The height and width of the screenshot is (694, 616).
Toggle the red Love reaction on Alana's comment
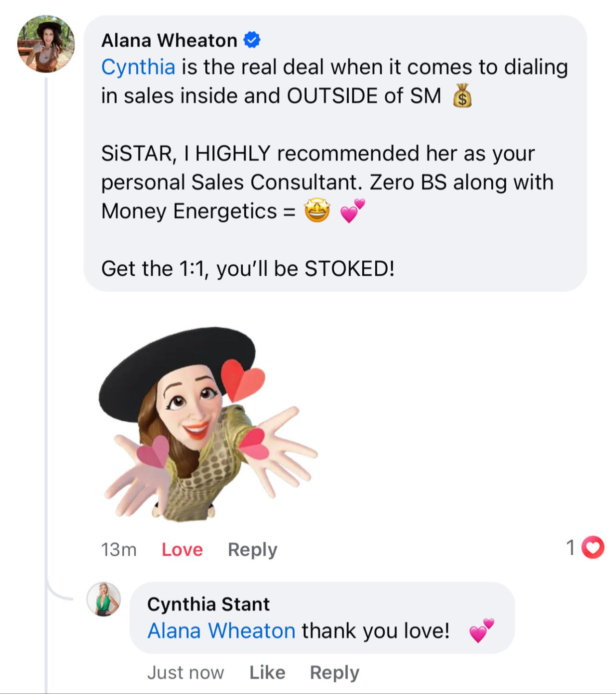pyautogui.click(x=182, y=549)
